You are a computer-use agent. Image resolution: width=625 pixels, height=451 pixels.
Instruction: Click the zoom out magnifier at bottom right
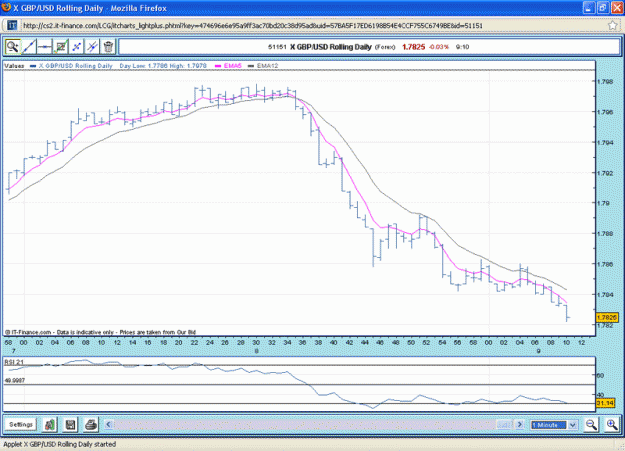(591, 425)
